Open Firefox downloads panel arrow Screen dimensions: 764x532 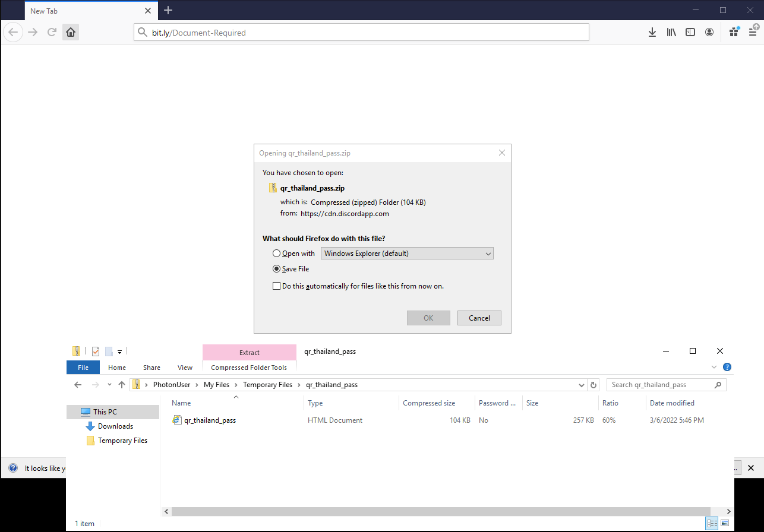click(x=652, y=32)
